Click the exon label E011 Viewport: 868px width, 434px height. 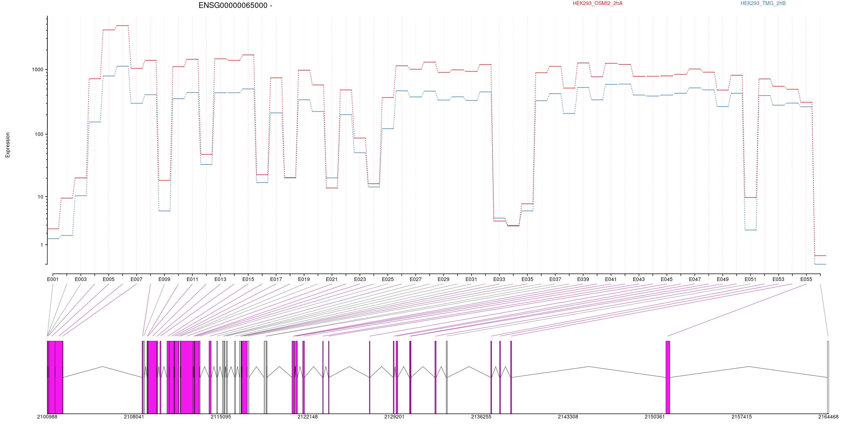click(x=192, y=279)
